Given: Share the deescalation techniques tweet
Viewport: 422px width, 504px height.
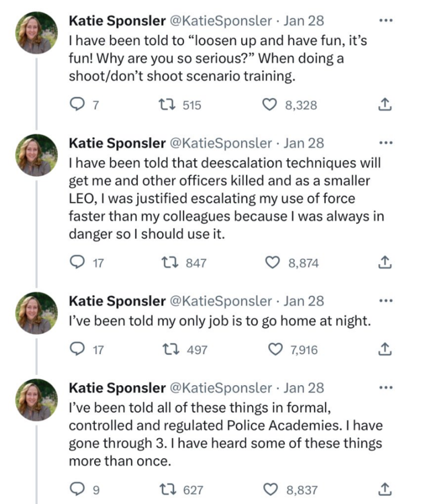Looking at the screenshot, I should (386, 263).
